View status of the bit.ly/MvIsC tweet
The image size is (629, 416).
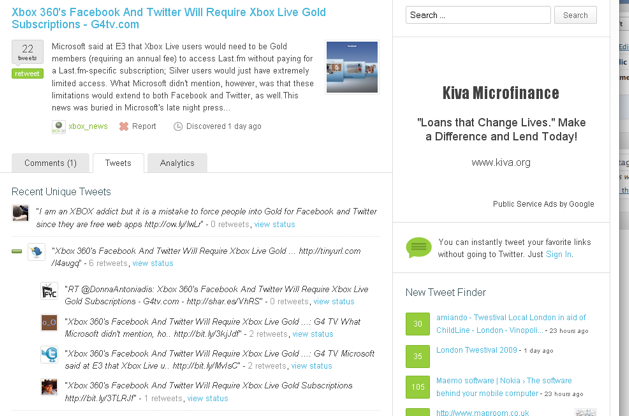(x=312, y=366)
